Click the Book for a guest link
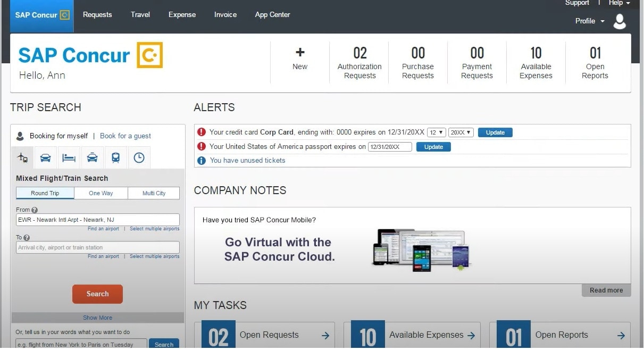This screenshot has width=644, height=350. pos(126,136)
